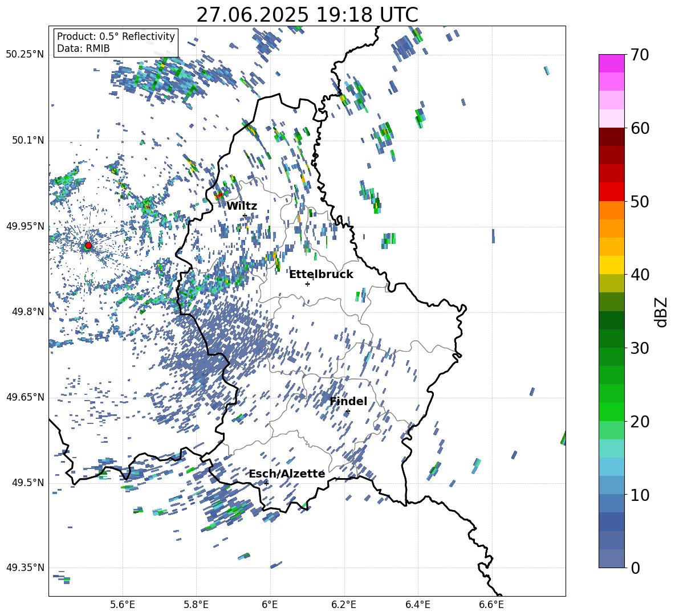Pick the magenta top colorbar band
This screenshot has width=675, height=616.
[612, 64]
